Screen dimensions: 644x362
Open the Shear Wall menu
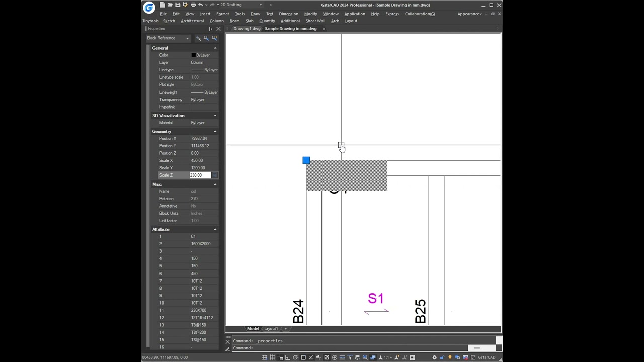315,21
